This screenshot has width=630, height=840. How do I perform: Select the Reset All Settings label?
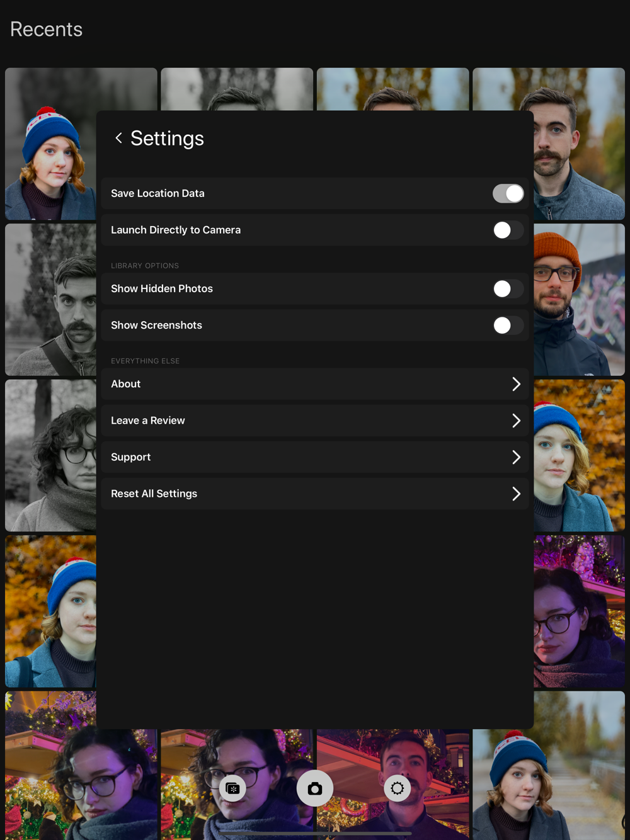click(154, 494)
